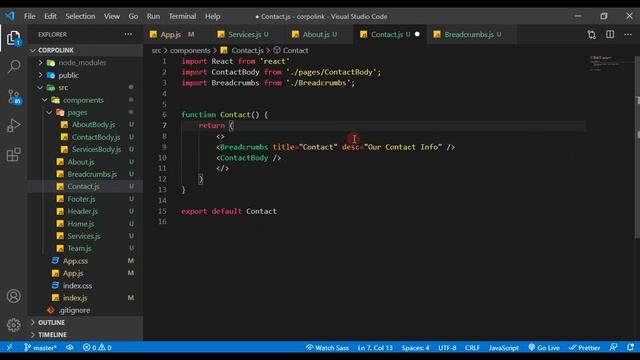The image size is (640, 360).
Task: Change indentation via Spaces: 4
Action: coord(416,348)
